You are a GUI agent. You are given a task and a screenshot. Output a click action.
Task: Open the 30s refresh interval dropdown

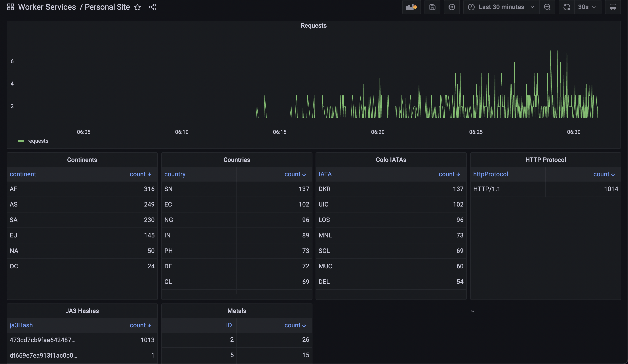587,7
